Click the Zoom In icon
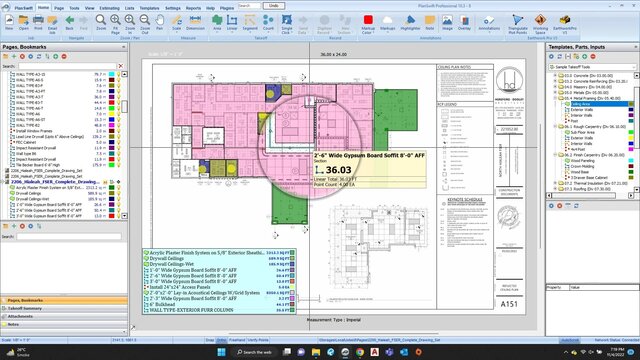The height and width of the screenshot is (360, 640). [130, 24]
